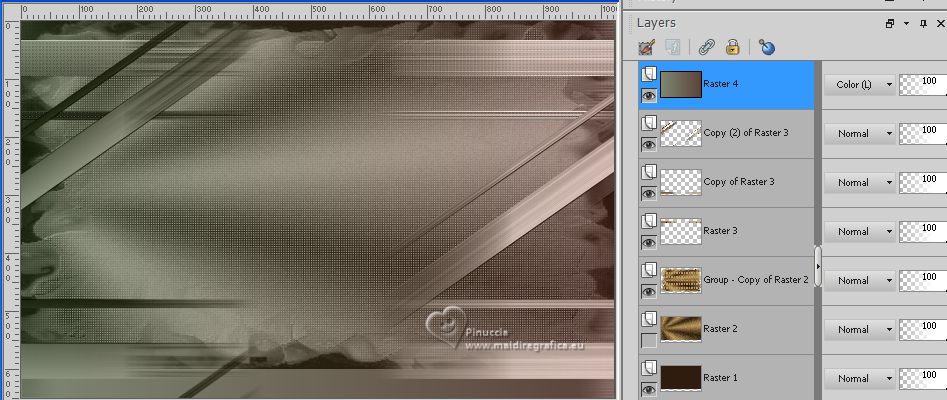Click layer type icon for Copy of Raster 3
Image resolution: width=947 pixels, height=400 pixels.
tap(649, 173)
